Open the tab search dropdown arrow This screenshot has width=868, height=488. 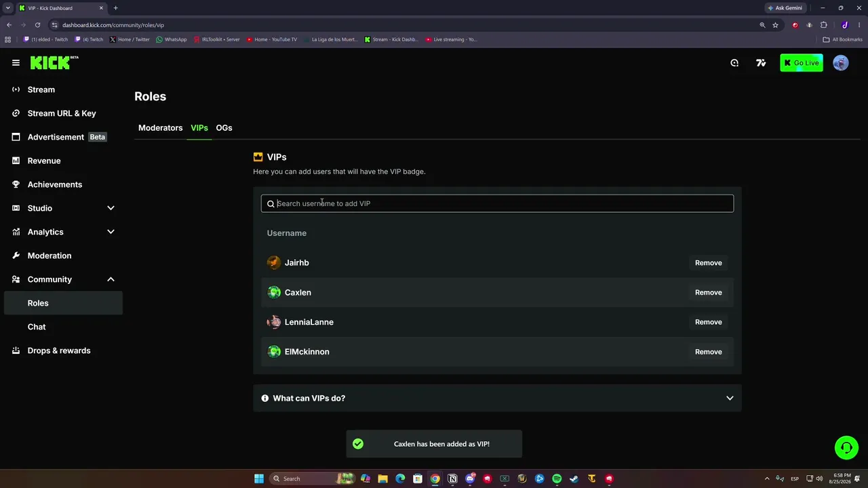point(8,8)
